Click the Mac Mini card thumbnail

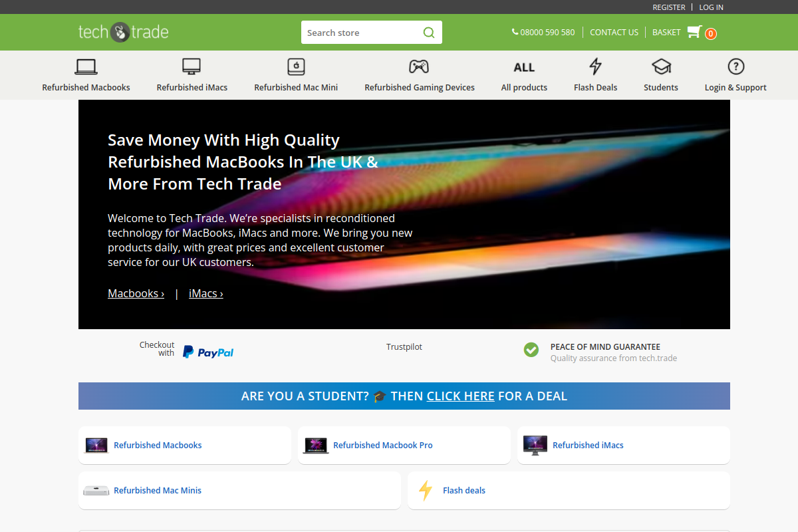pos(96,491)
